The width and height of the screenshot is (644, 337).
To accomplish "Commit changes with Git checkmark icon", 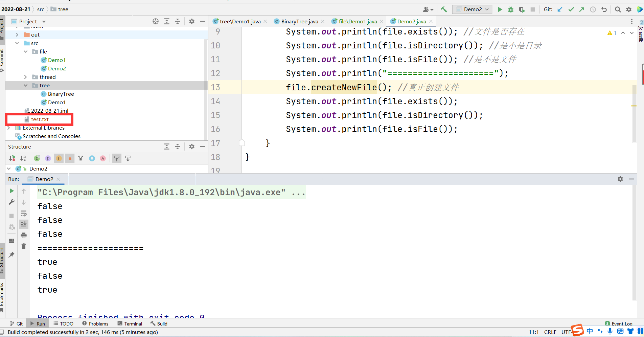I will (x=571, y=9).
